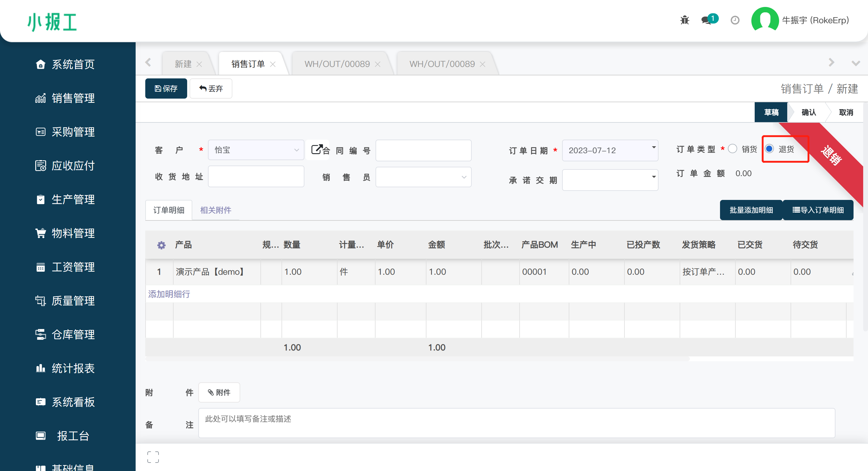Open 系统首页 home from sidebar
This screenshot has width=868, height=471.
tap(73, 64)
